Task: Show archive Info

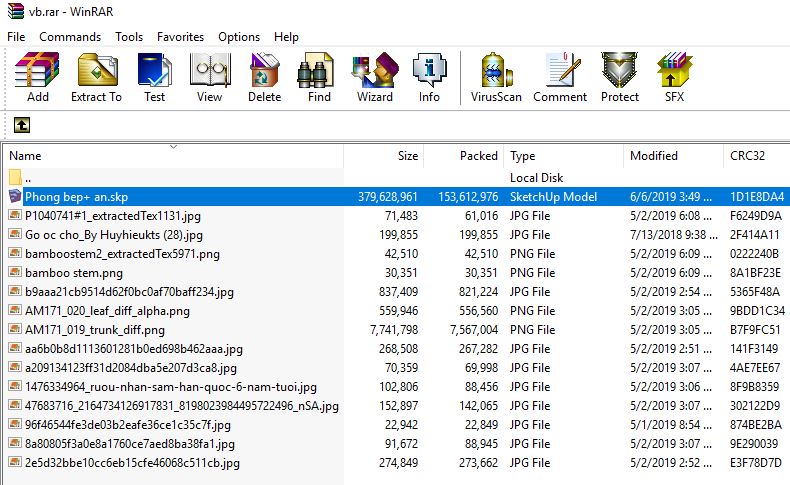Action: (429, 71)
